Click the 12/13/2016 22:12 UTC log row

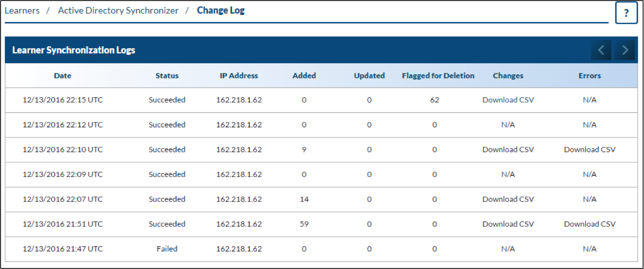click(x=63, y=125)
